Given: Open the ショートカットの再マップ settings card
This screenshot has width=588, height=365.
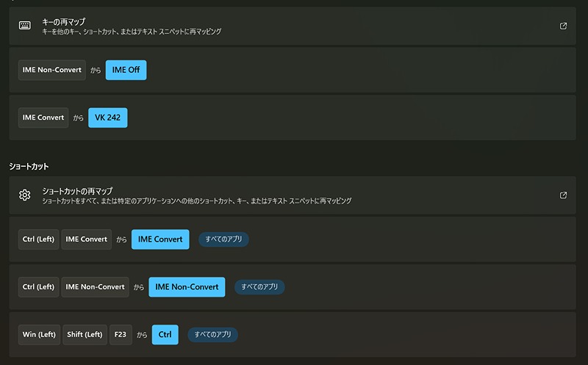Looking at the screenshot, I should [x=293, y=195].
